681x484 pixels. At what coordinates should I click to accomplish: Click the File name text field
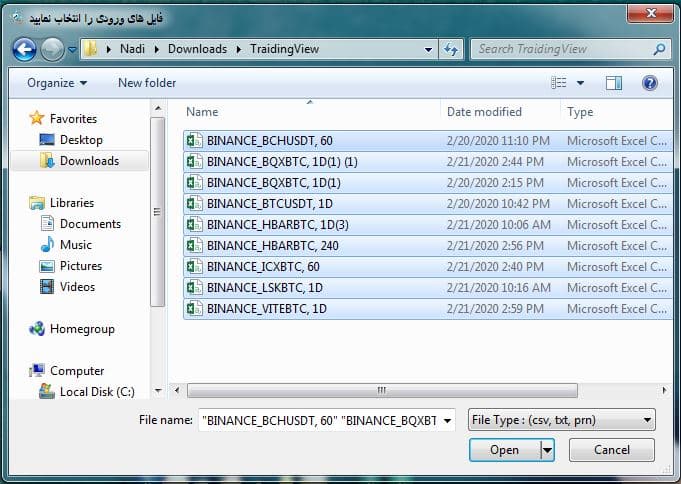319,420
